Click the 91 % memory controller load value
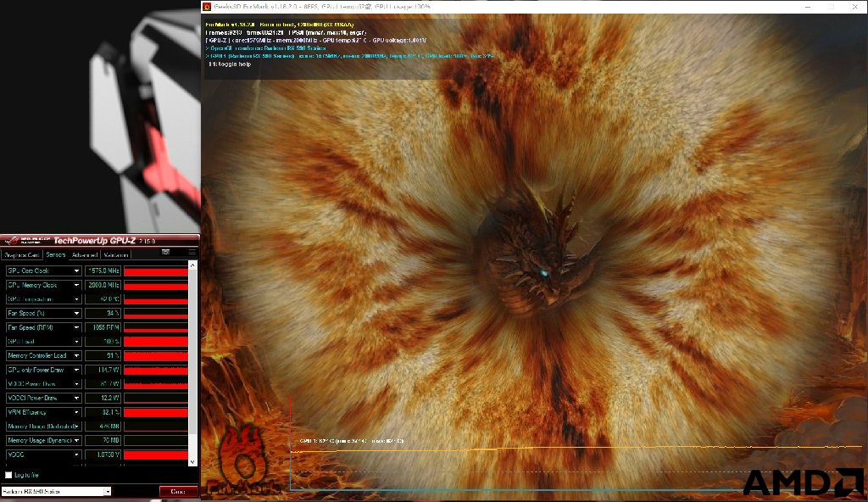Screen dimensions: 868x502 [103, 355]
